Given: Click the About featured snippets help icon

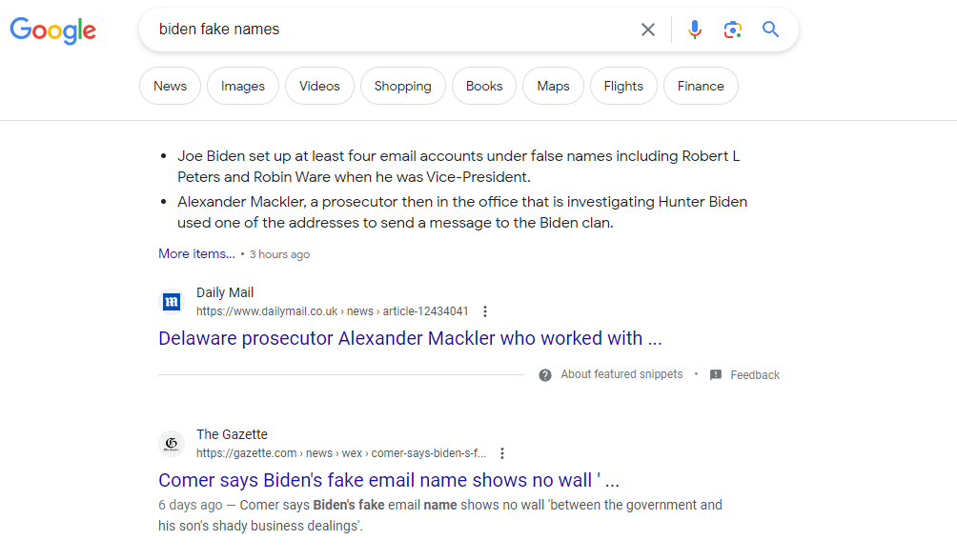Looking at the screenshot, I should [545, 375].
